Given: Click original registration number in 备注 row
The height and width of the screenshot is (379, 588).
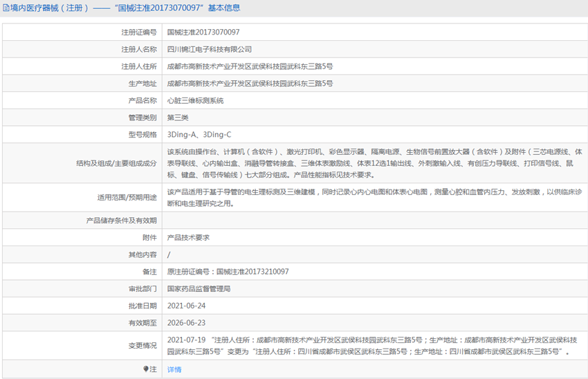Looking at the screenshot, I should coord(228,272).
